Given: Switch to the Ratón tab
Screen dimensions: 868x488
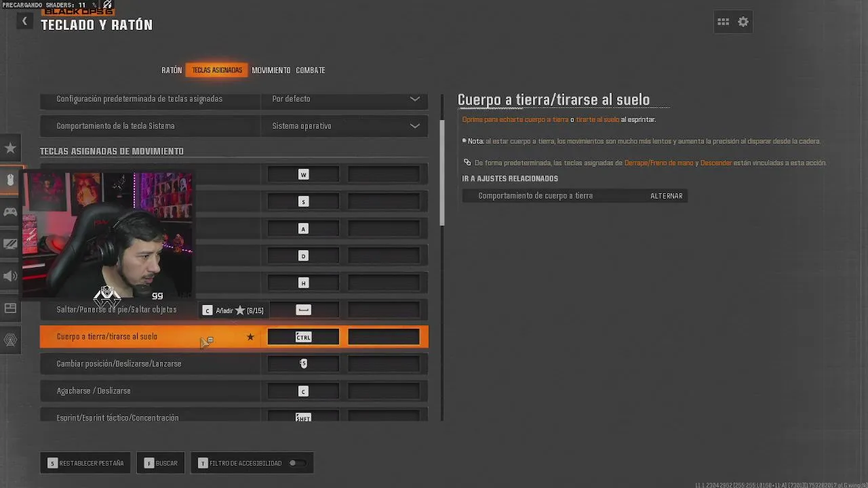Looking at the screenshot, I should [x=172, y=70].
